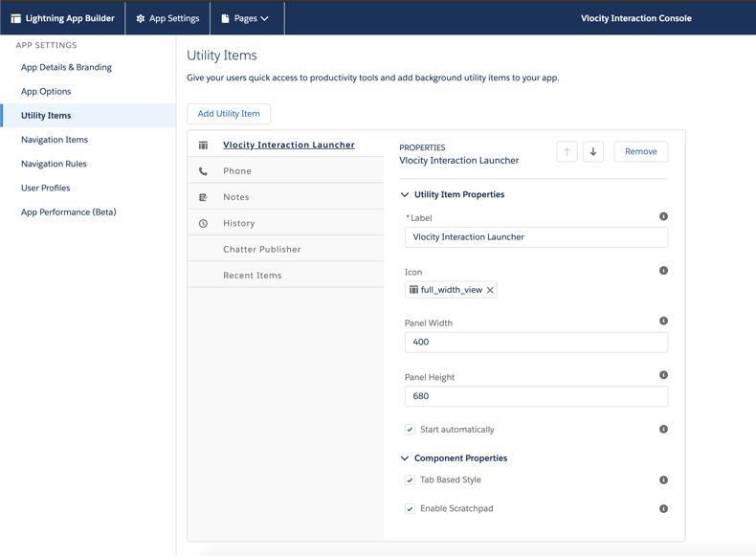Click the History clock icon
The image size is (756, 556).
point(203,223)
